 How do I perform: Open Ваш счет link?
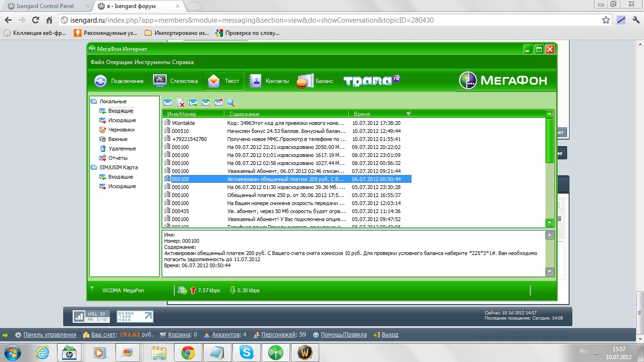pyautogui.click(x=104, y=335)
